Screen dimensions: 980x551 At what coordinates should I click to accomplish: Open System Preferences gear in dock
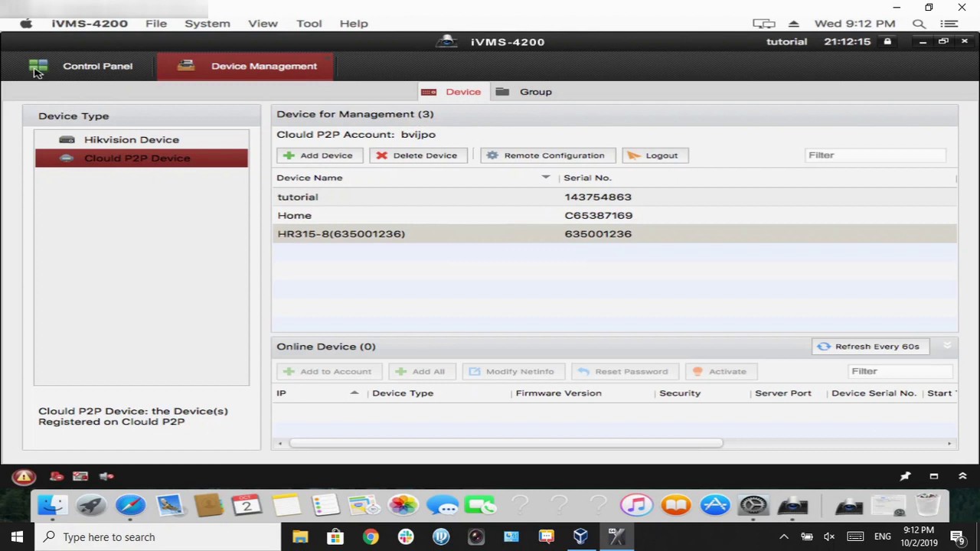tap(753, 506)
